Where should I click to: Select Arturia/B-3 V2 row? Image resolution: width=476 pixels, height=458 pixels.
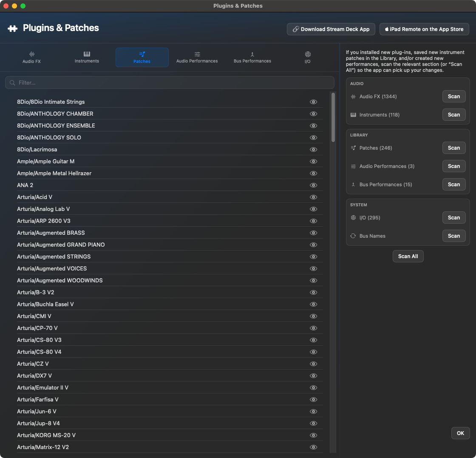[x=170, y=293]
